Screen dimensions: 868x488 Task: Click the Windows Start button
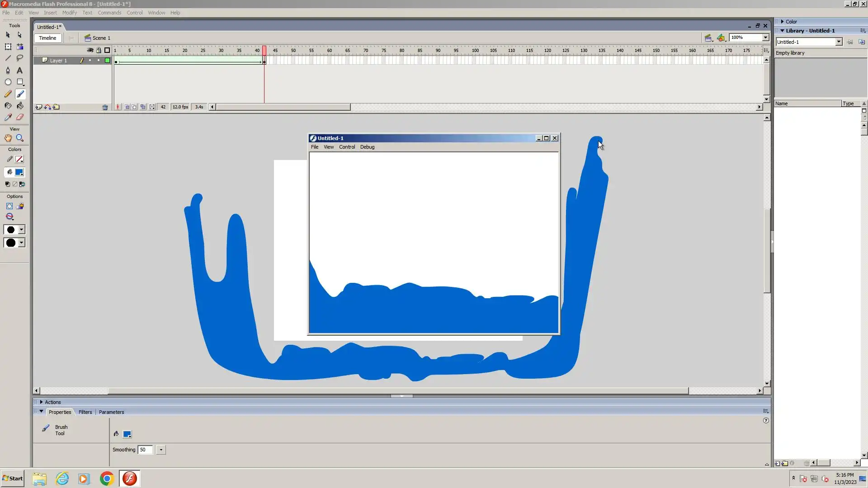pos(13,479)
